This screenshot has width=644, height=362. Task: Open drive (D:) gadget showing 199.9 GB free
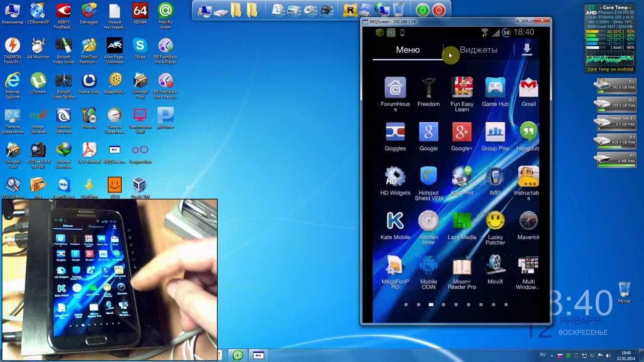[616, 105]
